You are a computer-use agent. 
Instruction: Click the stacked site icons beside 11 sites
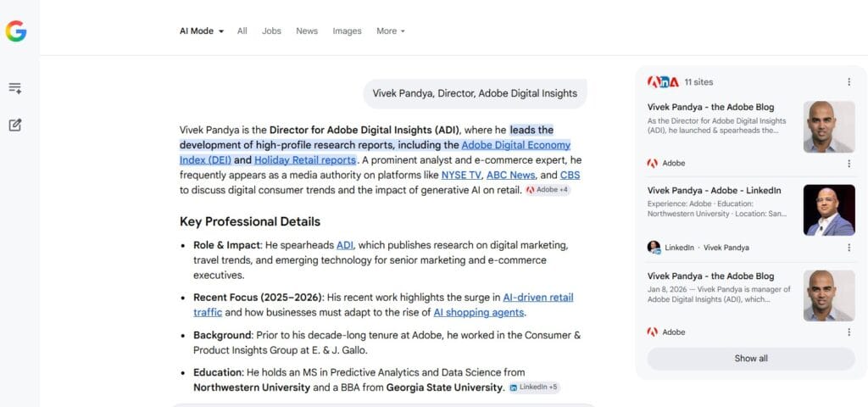663,82
